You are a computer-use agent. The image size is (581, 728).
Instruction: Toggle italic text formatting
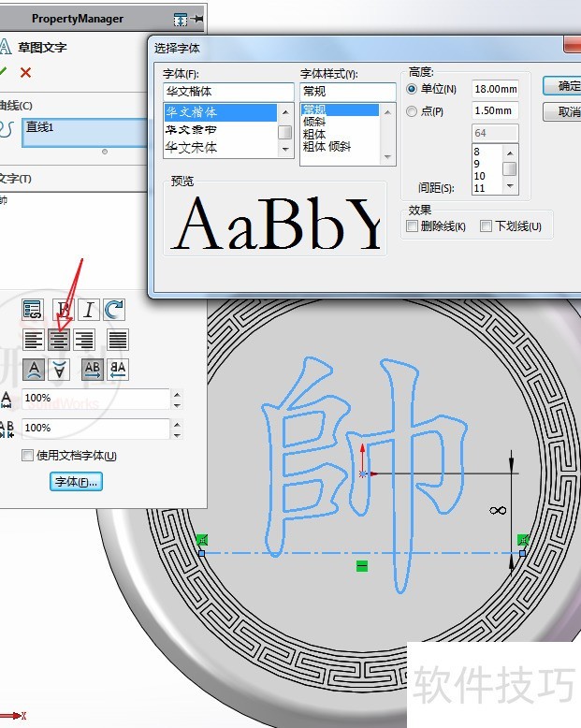89,310
